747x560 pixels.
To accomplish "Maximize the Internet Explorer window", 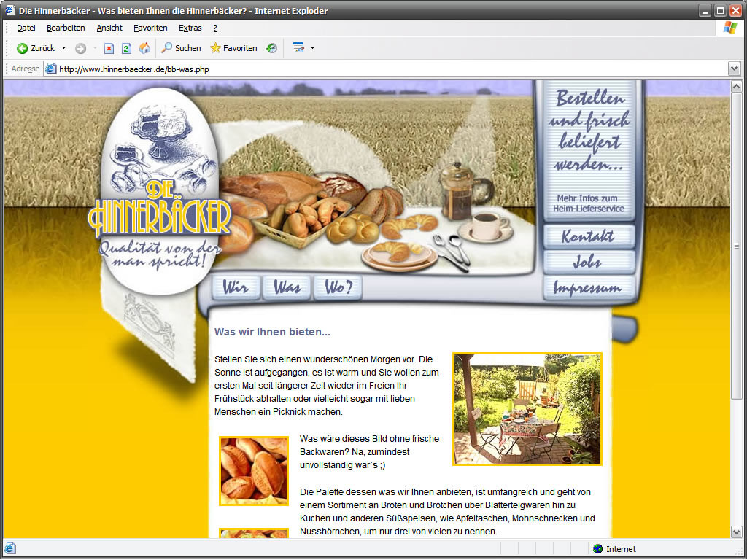I will [720, 10].
